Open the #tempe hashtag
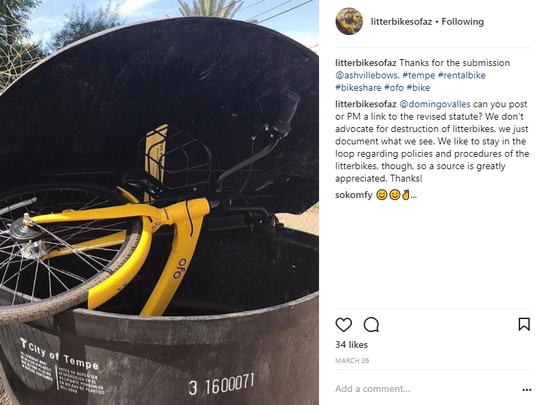Image resolution: width=540 pixels, height=405 pixels. [419, 75]
